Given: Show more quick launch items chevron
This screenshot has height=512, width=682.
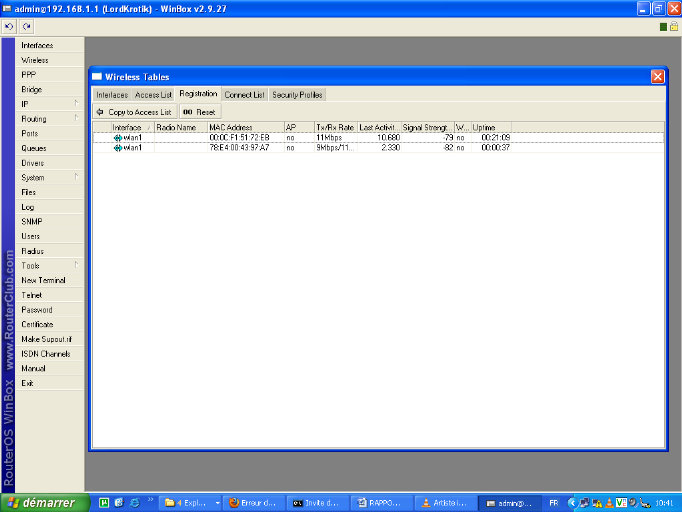Looking at the screenshot, I should click(x=150, y=500).
